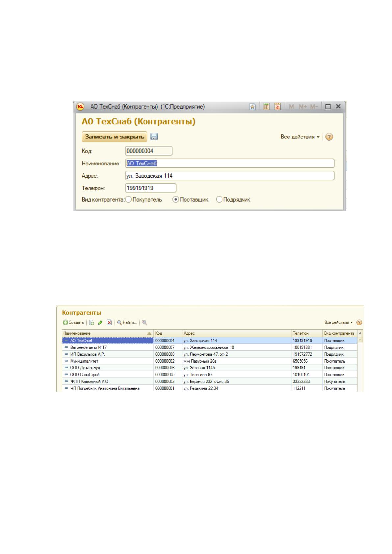Expand Все действия menu in the АО ТехСнаб form
The image size is (392, 554).
pyautogui.click(x=300, y=137)
